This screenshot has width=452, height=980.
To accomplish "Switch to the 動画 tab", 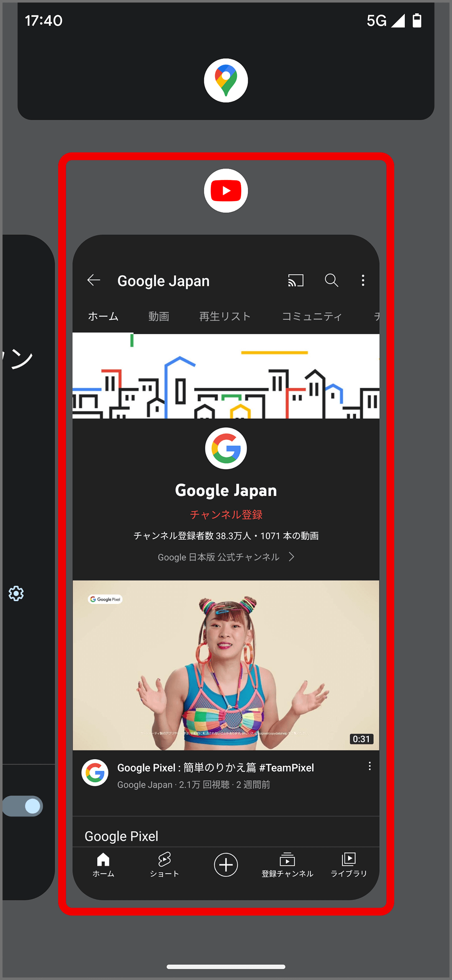I will 159,316.
